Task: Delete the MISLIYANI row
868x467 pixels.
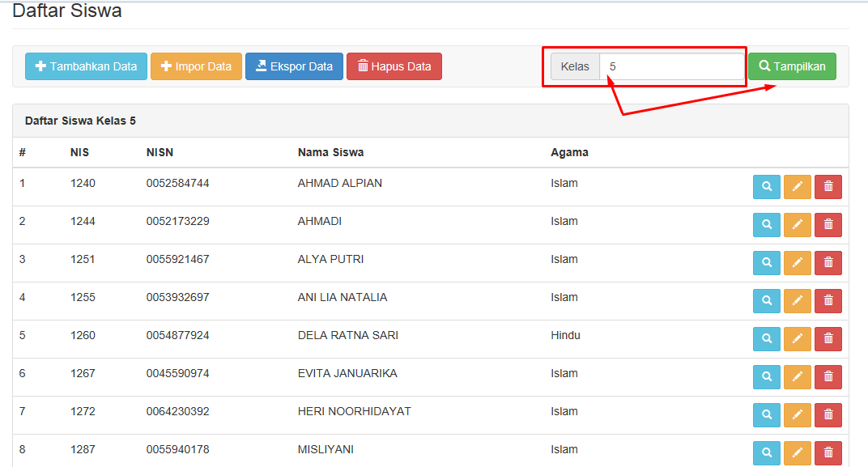Action: (828, 453)
